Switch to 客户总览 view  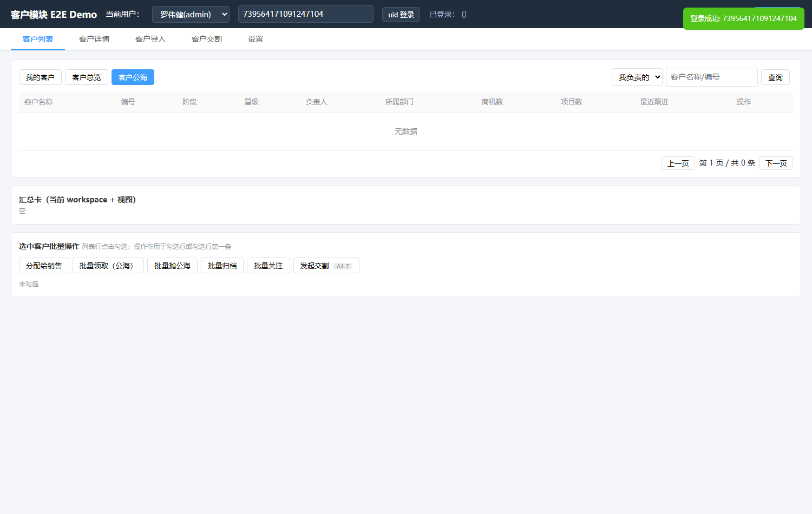click(x=87, y=77)
